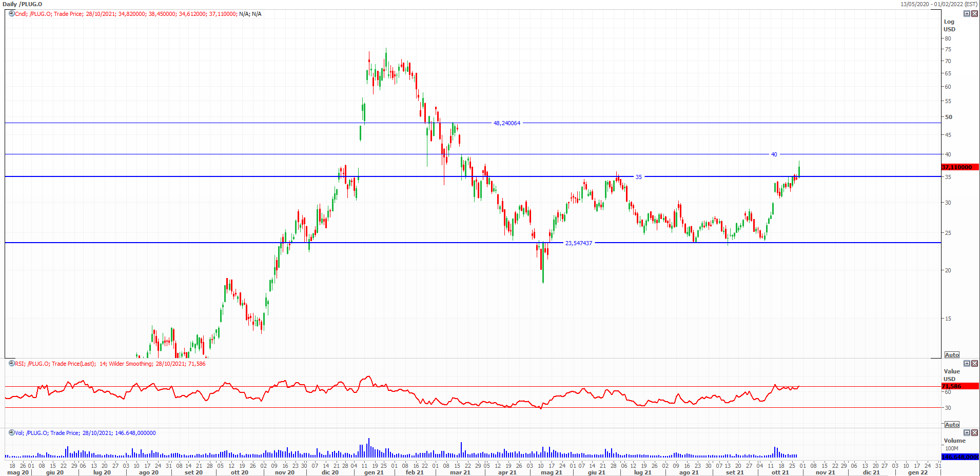This screenshot has height=476, width=980.
Task: Select the 48,240064 horizontal line label
Action: click(x=506, y=123)
